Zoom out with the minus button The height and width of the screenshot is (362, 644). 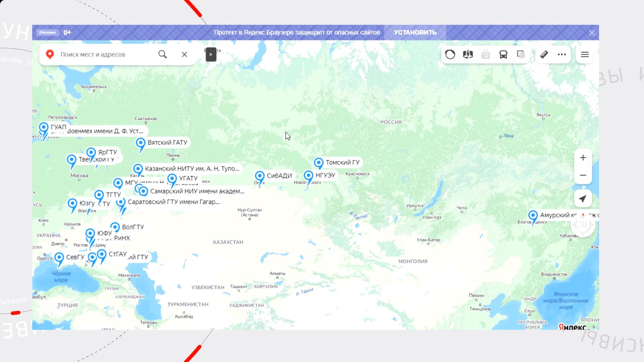[x=583, y=175]
